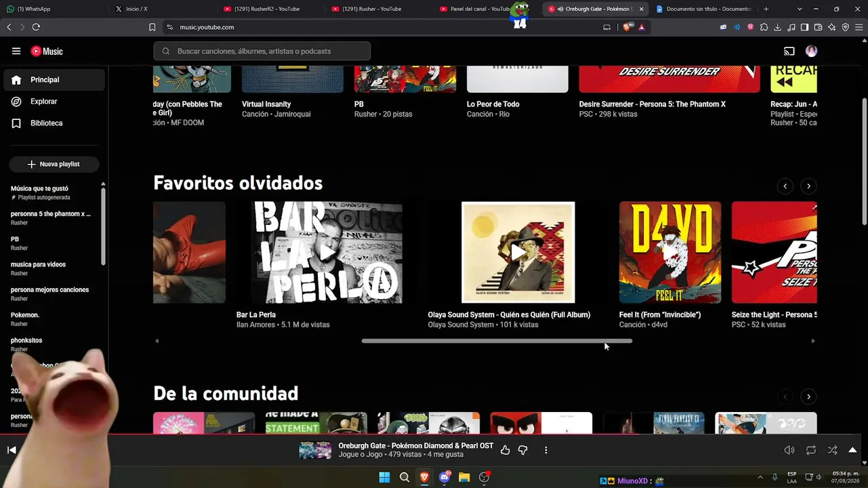Open the player volume control

(x=789, y=450)
